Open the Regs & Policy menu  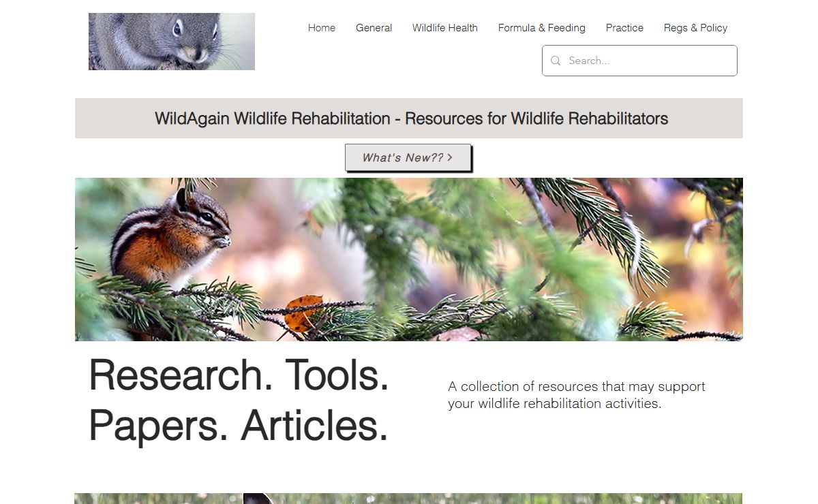click(x=695, y=28)
